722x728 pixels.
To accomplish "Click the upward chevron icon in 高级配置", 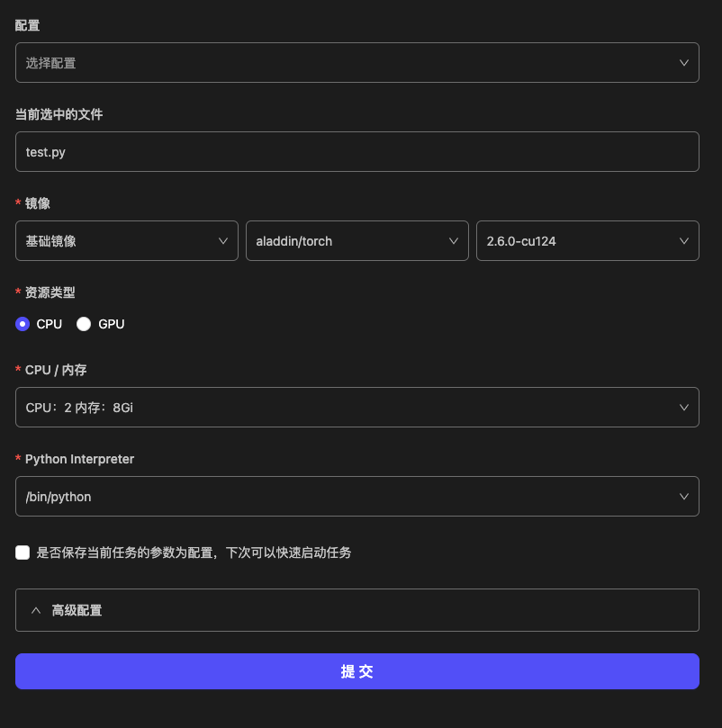I will tap(36, 610).
